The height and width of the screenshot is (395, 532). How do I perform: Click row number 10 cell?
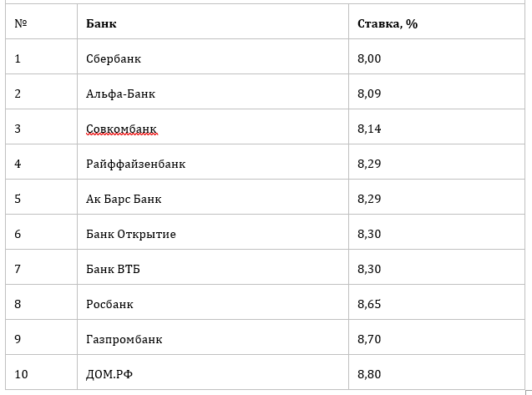click(x=21, y=374)
